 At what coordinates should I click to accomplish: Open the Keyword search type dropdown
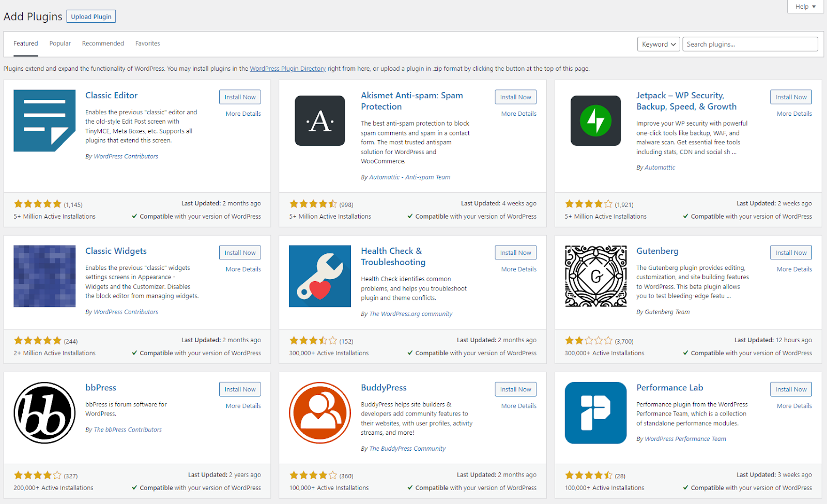tap(658, 44)
